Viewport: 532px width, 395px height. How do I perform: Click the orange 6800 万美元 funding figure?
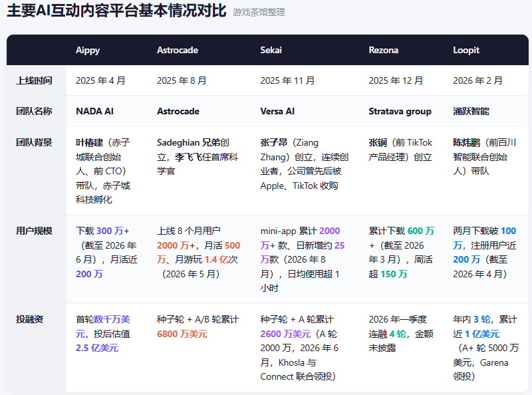[182, 334]
